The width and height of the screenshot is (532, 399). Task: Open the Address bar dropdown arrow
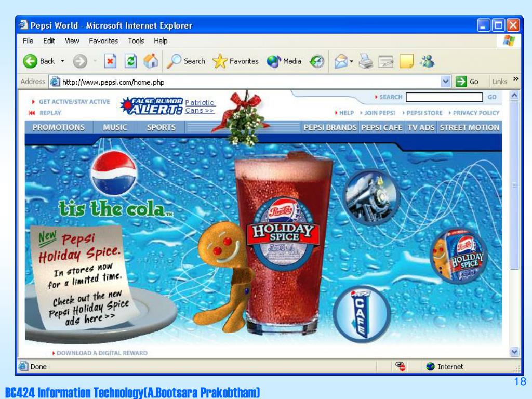pos(446,82)
